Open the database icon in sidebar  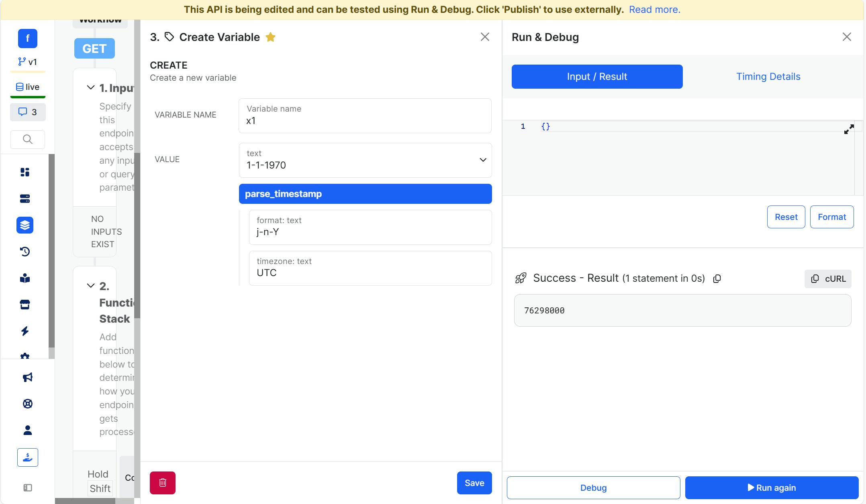[25, 199]
